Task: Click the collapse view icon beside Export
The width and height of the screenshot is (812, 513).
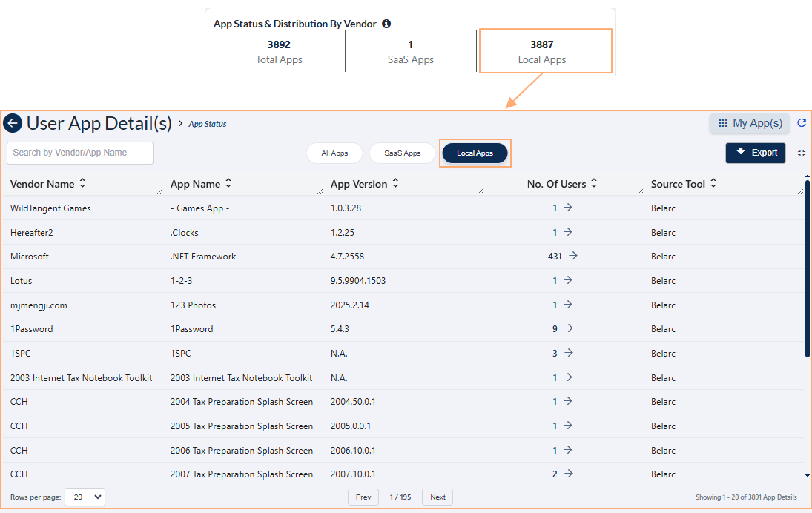Action: coord(802,153)
